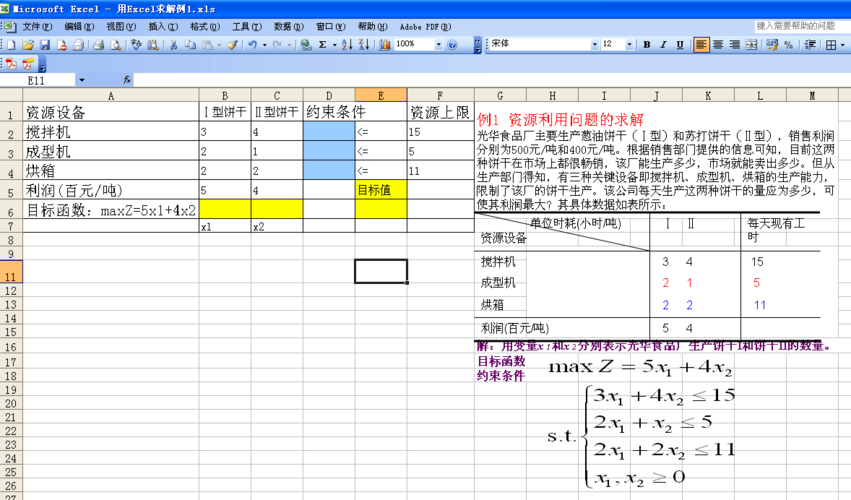Open the standard toolbar options chevron

pyautogui.click(x=477, y=45)
